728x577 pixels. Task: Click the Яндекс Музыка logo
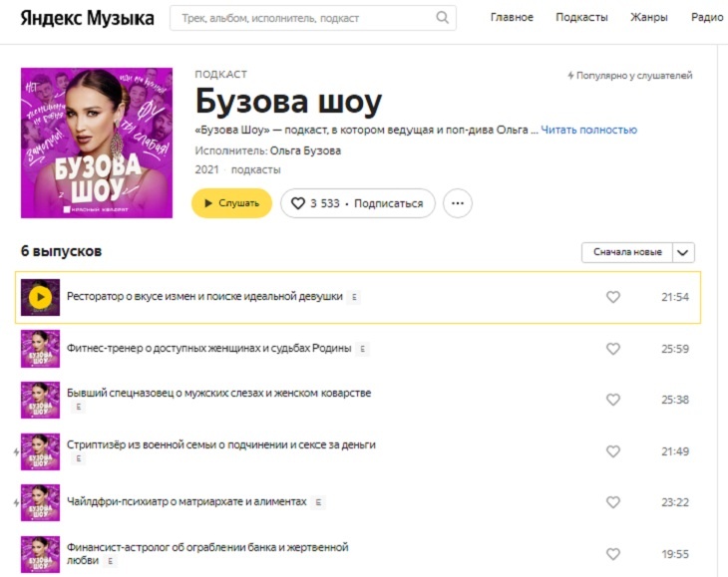coord(88,18)
